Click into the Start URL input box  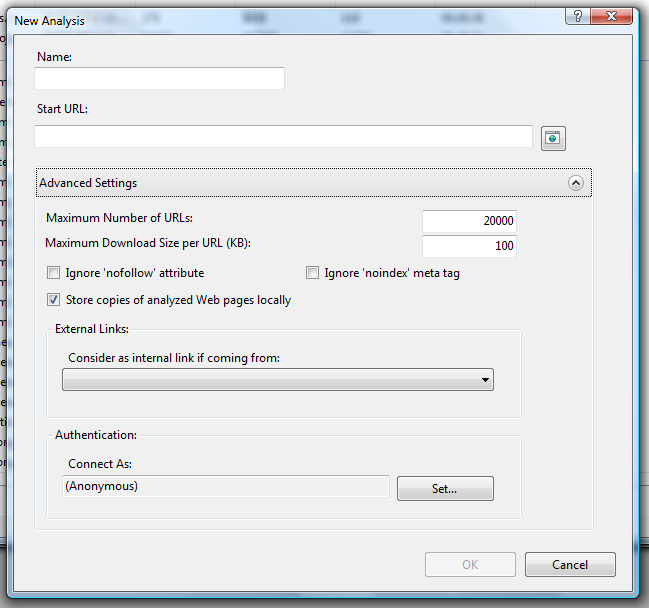283,136
